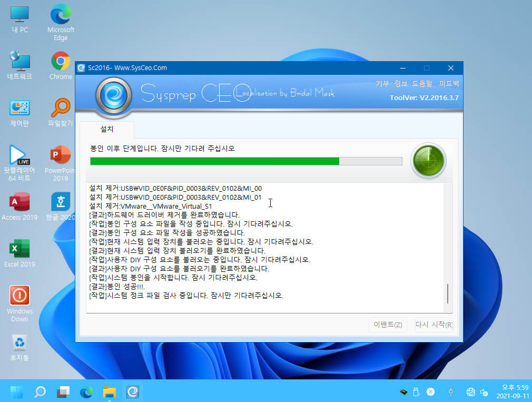Click log line '[작업]시스템 봉인을 시작합니다'
The image size is (532, 402).
(x=173, y=278)
